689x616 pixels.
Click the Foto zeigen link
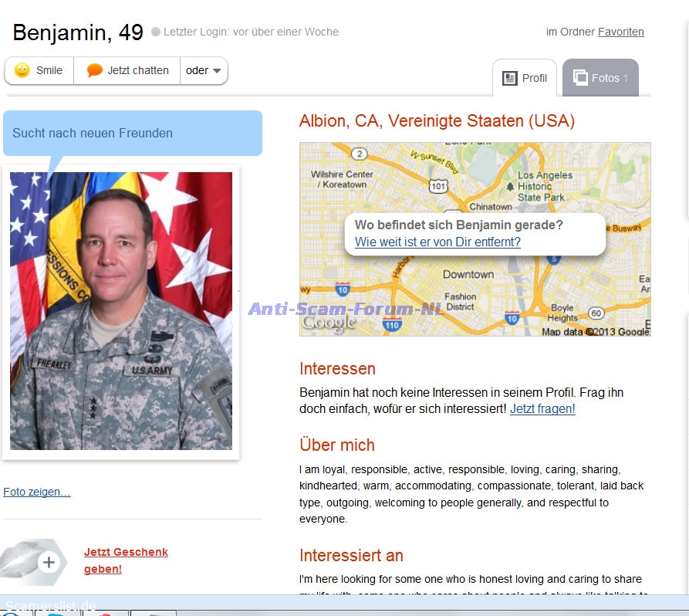[x=36, y=492]
